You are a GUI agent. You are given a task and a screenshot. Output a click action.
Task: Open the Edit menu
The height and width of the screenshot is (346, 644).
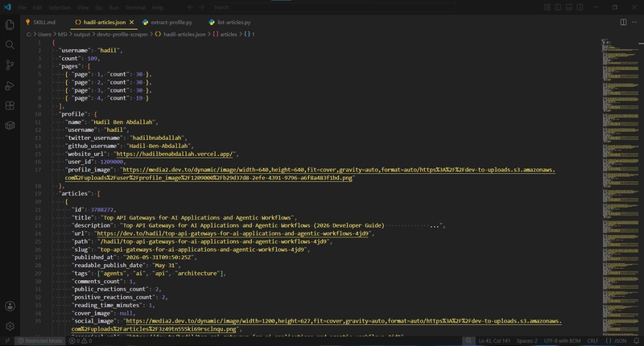37,7
